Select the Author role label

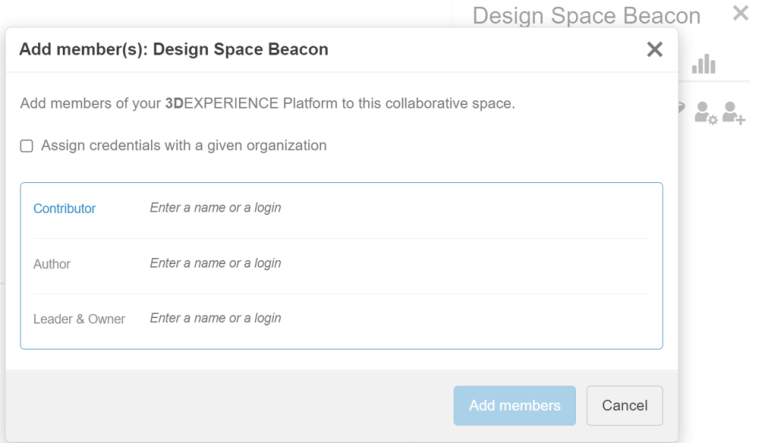(52, 264)
